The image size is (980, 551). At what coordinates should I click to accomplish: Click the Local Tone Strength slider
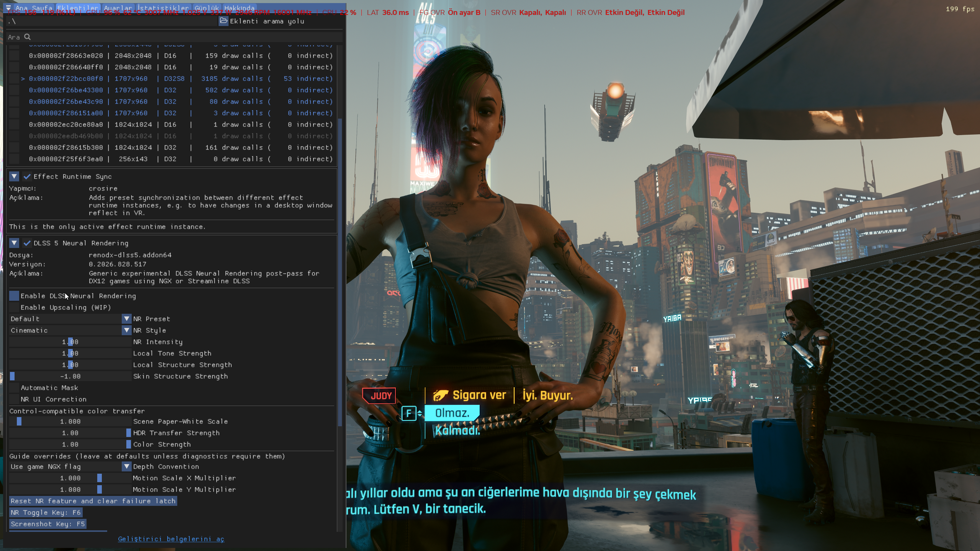click(x=70, y=353)
